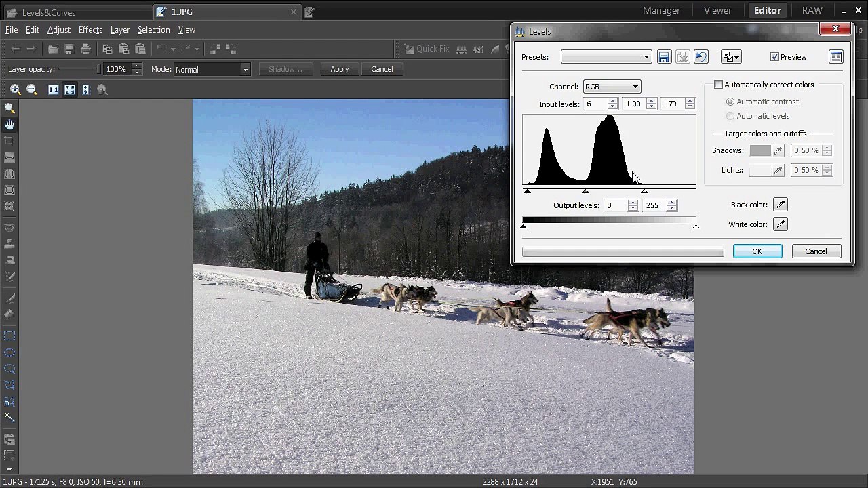Set zoom to 1:1 actual size
The width and height of the screenshot is (868, 488).
point(53,89)
